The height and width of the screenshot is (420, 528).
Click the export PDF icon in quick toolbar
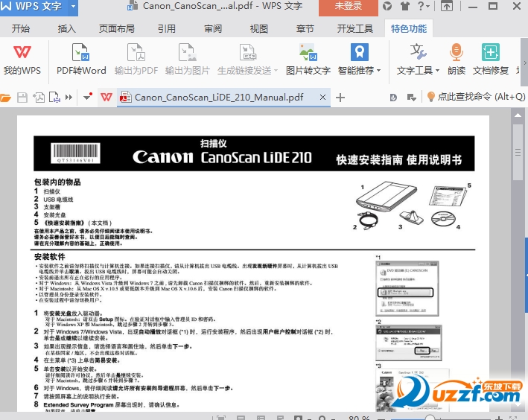click(x=39, y=98)
